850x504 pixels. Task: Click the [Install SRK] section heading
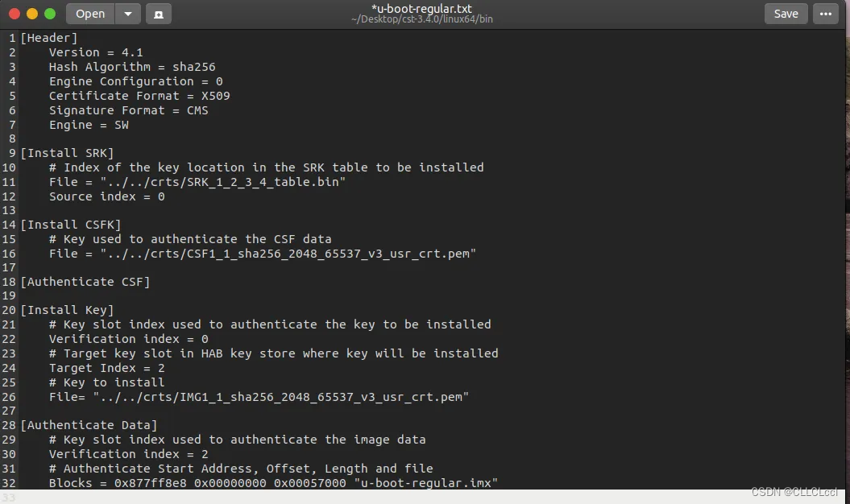pos(68,152)
